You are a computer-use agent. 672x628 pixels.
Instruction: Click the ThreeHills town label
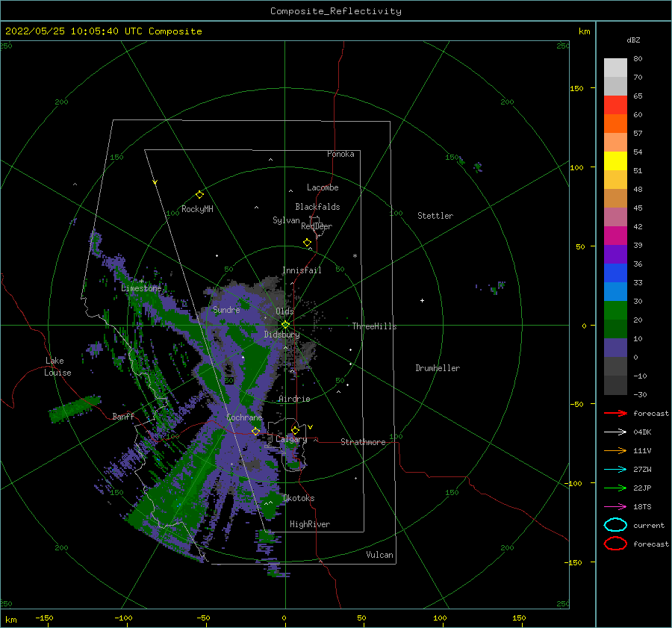point(375,326)
